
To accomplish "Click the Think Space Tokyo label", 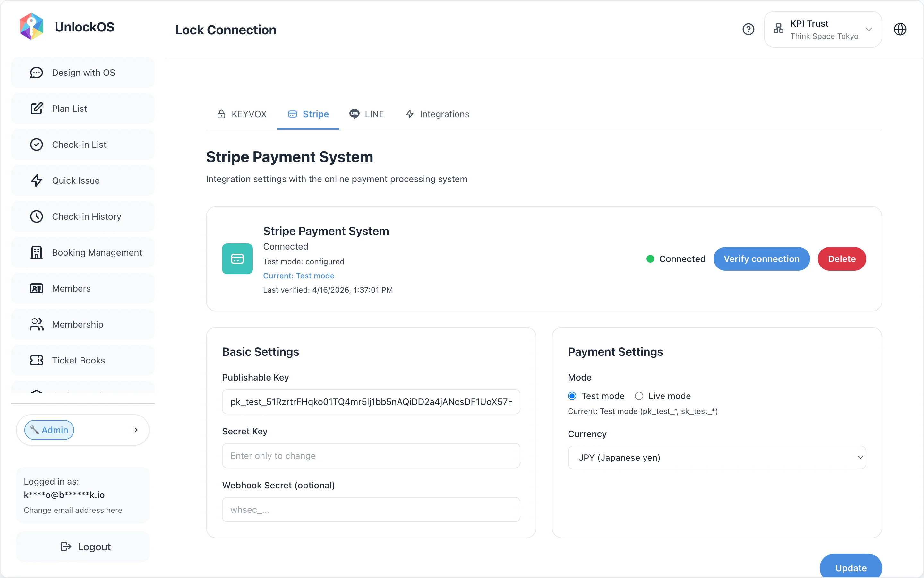I will coord(824,36).
